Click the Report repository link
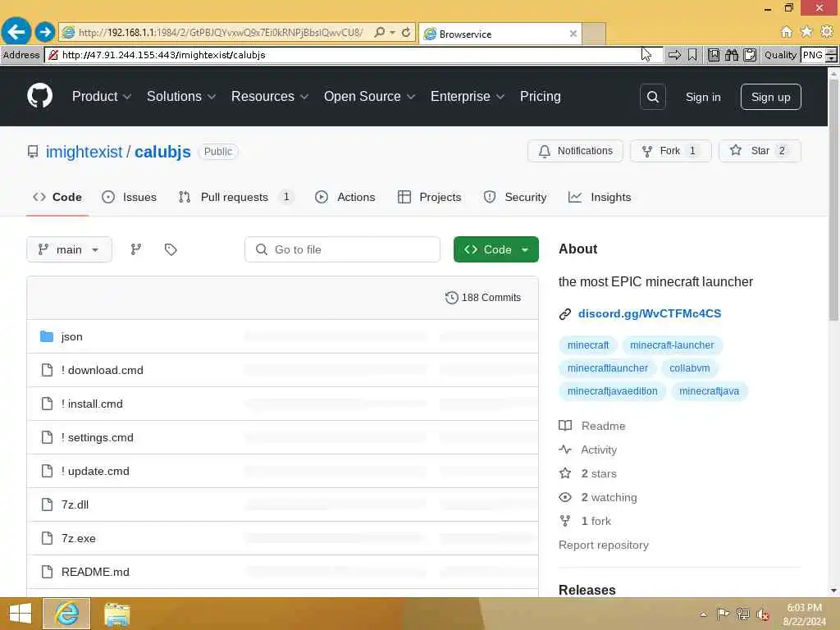 603,545
